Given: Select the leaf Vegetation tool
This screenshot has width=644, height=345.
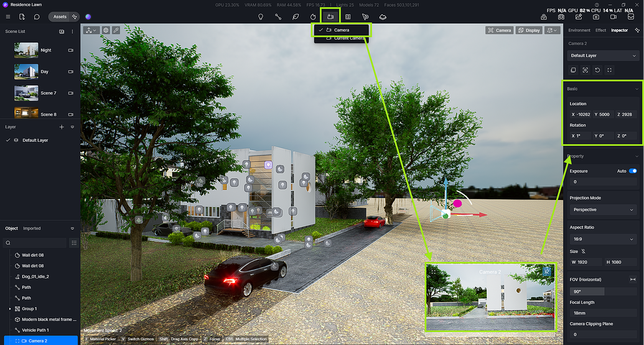Looking at the screenshot, I should pos(296,17).
